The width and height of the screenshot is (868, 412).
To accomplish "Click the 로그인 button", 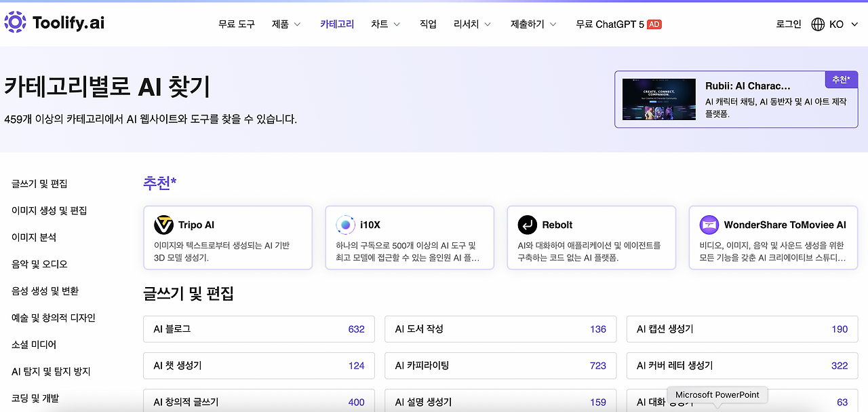I will [789, 24].
